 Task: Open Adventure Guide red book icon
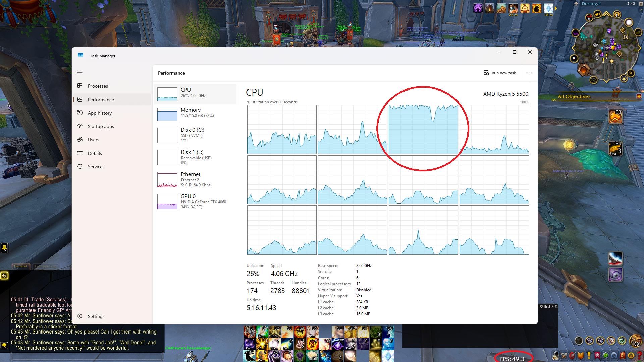622,355
